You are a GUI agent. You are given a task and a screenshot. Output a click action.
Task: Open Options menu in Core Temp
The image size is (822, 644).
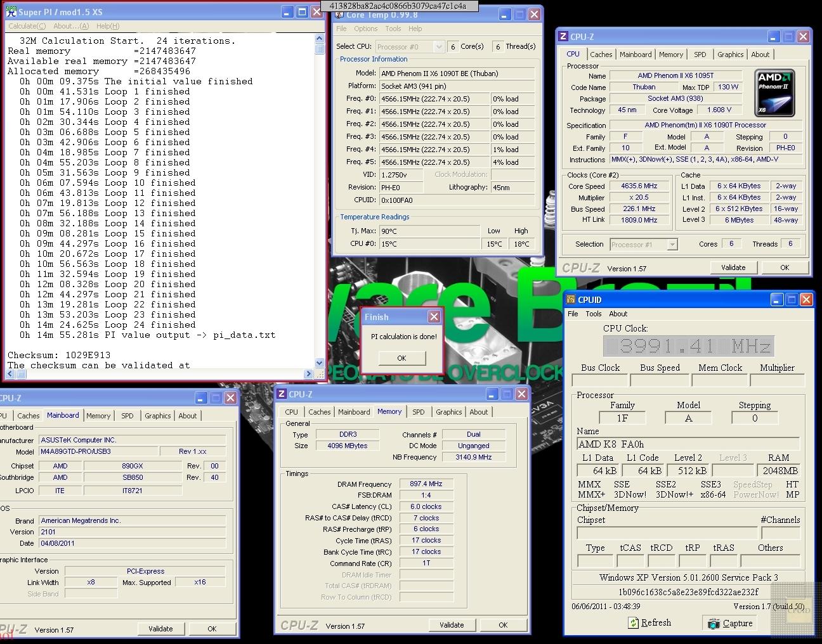point(366,29)
